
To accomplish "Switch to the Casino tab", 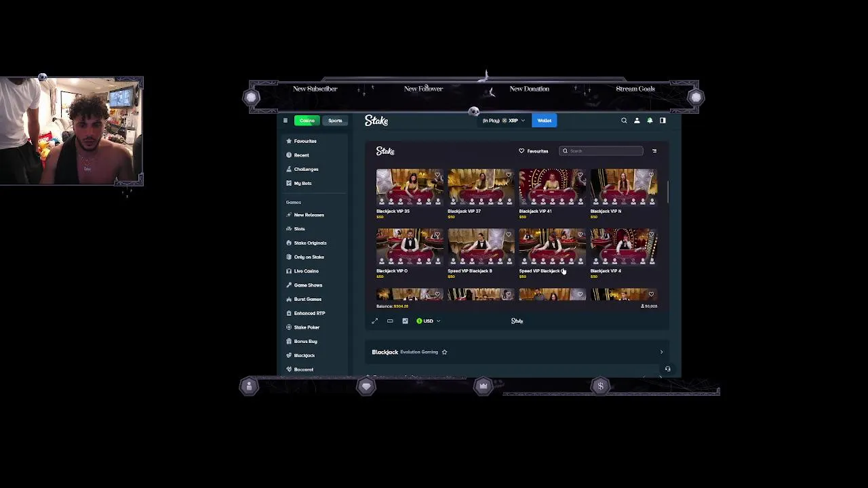I will coord(307,121).
